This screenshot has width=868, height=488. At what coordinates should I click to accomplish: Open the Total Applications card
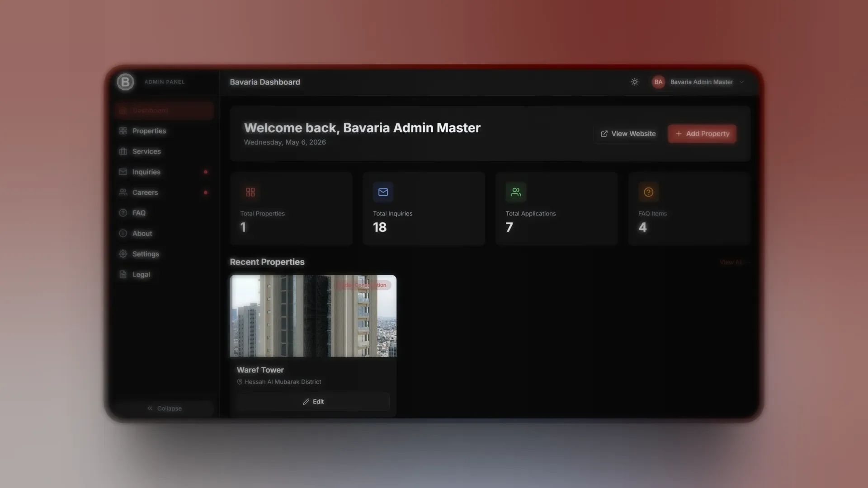[557, 208]
